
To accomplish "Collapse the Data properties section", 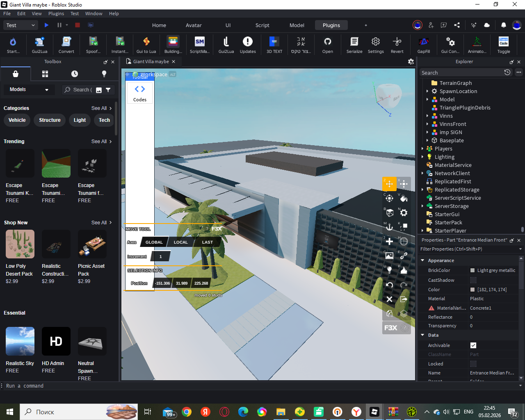I will pyautogui.click(x=422, y=335).
